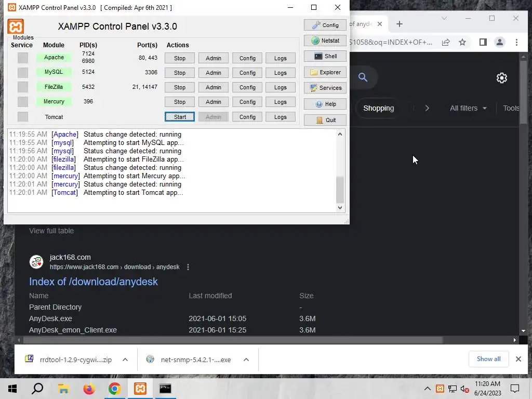
Task: View the Apache Logs
Action: click(x=280, y=58)
